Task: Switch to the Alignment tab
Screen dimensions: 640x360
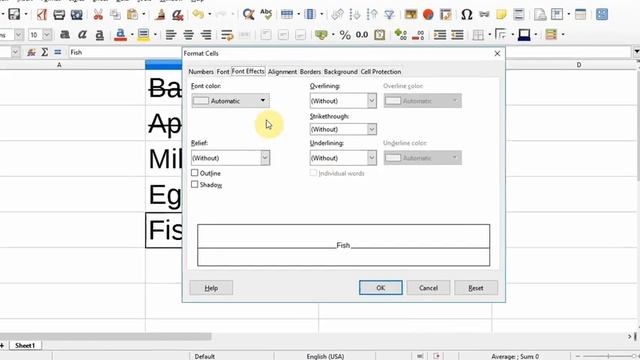Action: click(282, 71)
